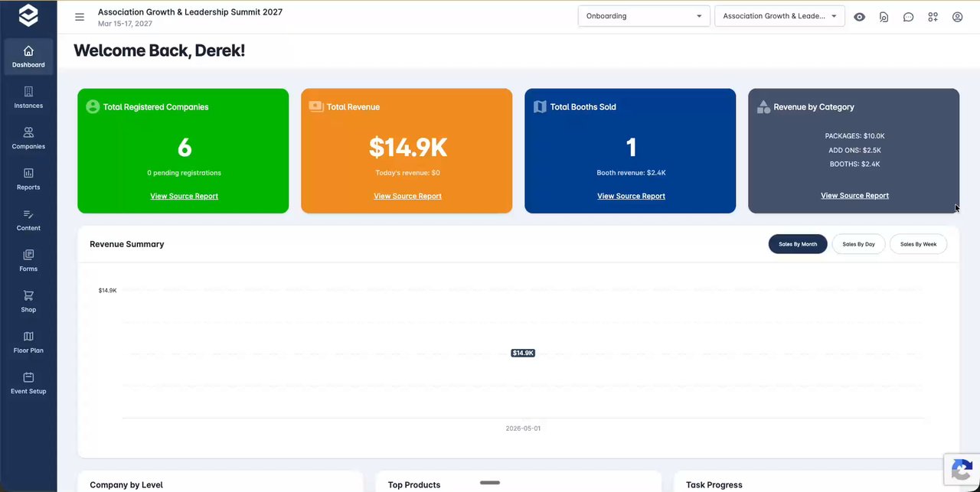980x492 pixels.
Task: Go to Companies in the sidebar
Action: [x=28, y=138]
